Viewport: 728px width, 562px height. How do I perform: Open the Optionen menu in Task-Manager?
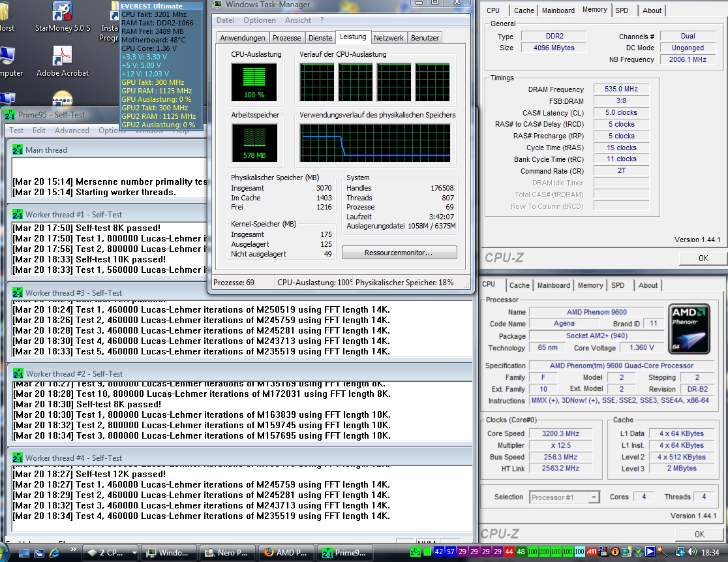click(260, 20)
